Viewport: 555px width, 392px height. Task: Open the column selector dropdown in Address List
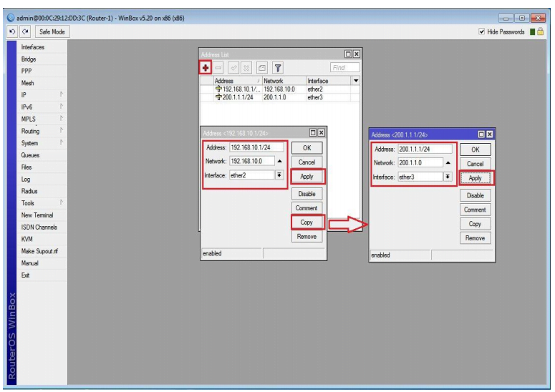point(357,81)
